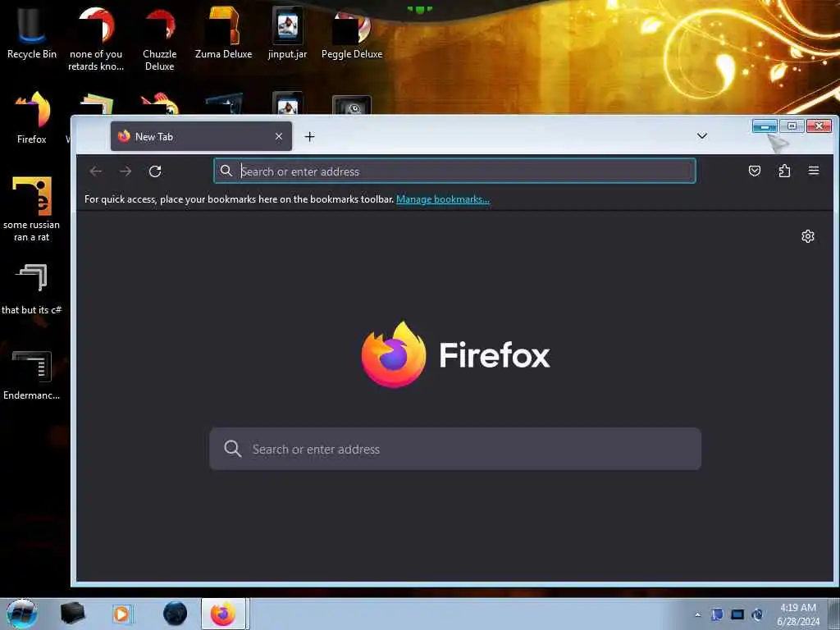Go back using the toolbar back arrow
This screenshot has height=630, width=840.
[x=96, y=171]
